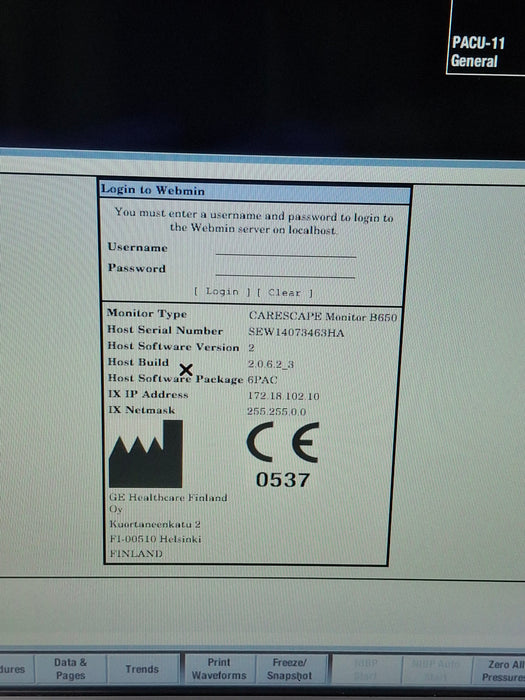Click the Kuortaneenkatu 2 address line
Screen dimensions: 525x700
tap(155, 524)
